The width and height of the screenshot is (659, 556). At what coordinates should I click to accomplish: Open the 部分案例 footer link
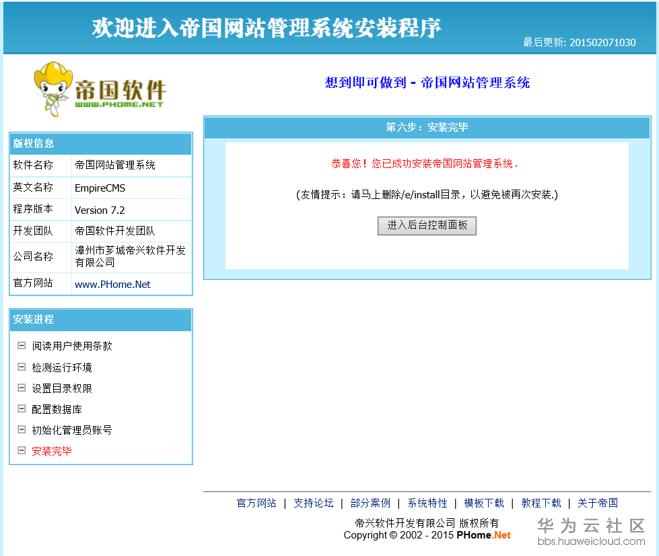pos(370,503)
